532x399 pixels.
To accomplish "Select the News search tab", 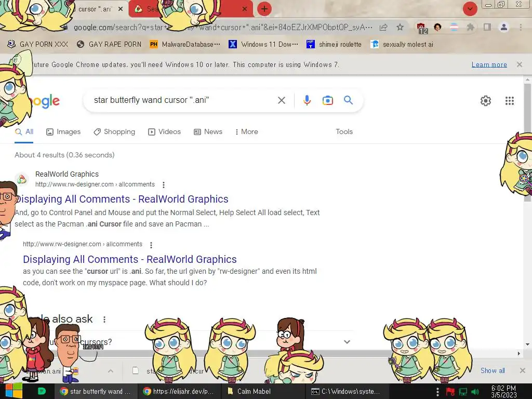I will (x=208, y=131).
